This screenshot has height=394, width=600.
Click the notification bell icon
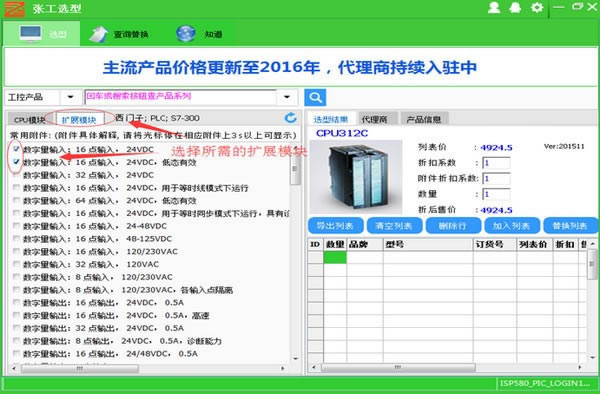pyautogui.click(x=515, y=7)
